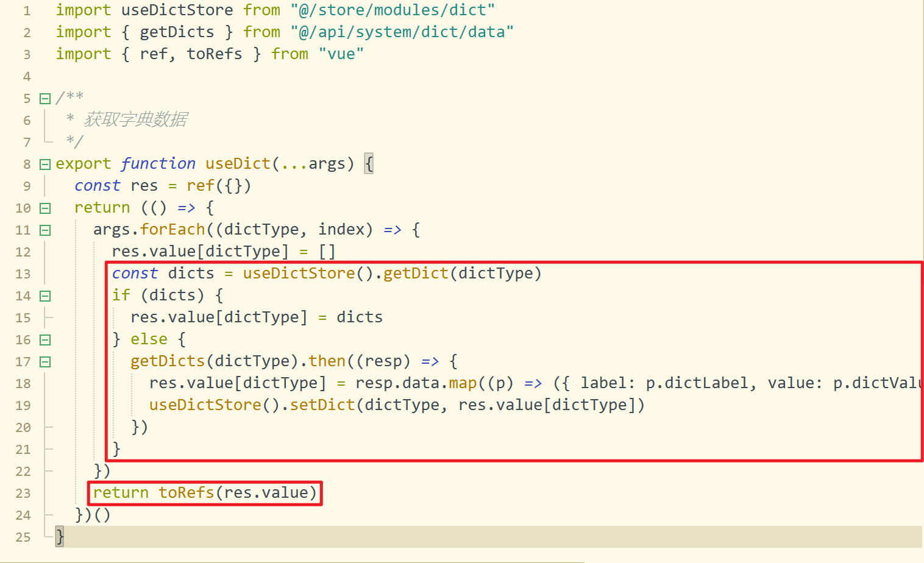Collapse the args.forEach fold at line 11

tap(45, 230)
